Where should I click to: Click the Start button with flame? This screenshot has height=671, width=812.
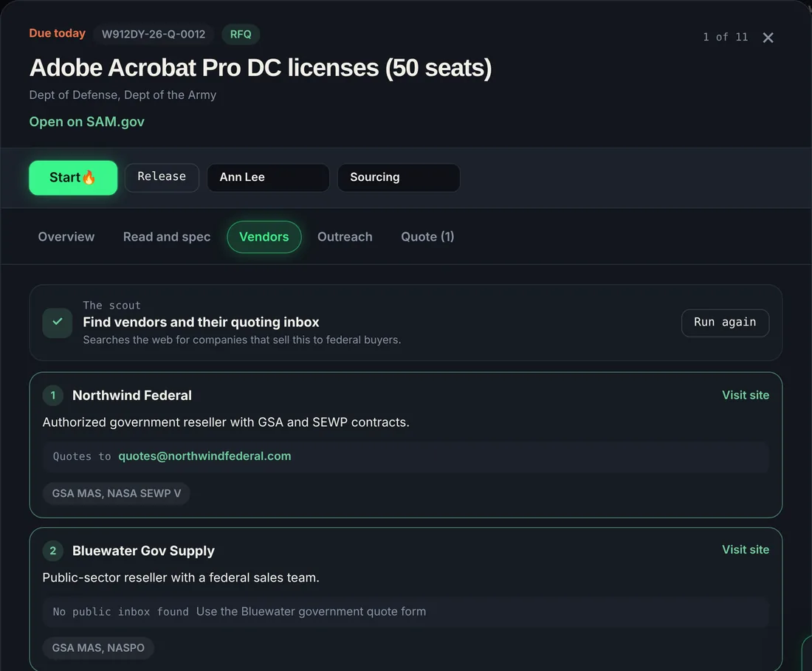73,178
